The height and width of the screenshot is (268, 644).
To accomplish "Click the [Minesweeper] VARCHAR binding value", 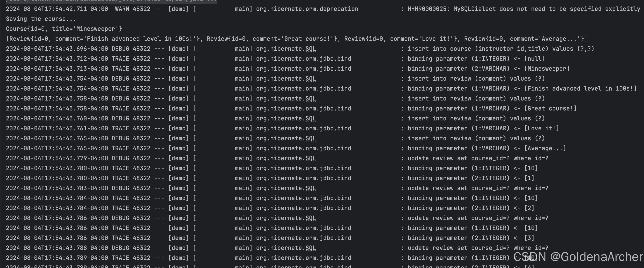I will click(x=547, y=69).
